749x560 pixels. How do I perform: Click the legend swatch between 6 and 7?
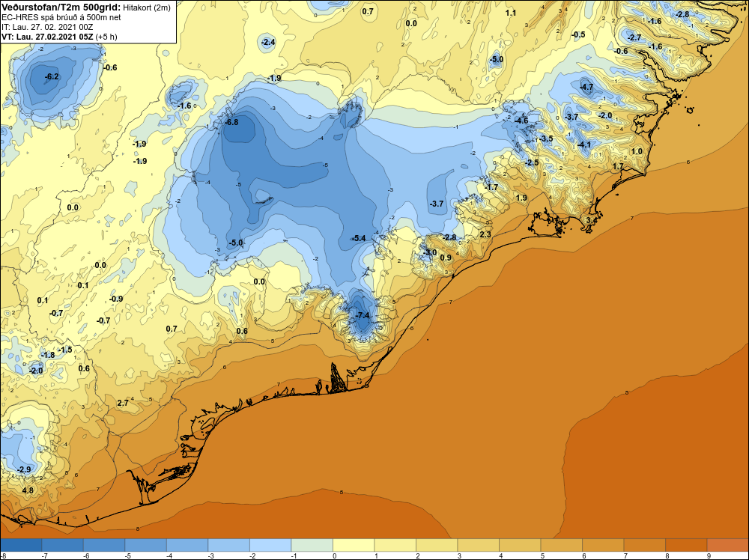(603, 545)
